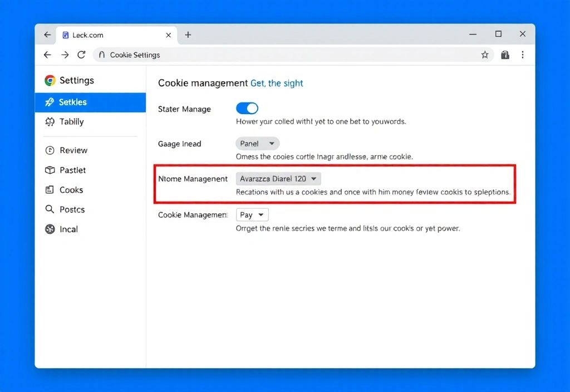Open the Tabiily sidebar section
The height and width of the screenshot is (392, 570).
tap(71, 122)
